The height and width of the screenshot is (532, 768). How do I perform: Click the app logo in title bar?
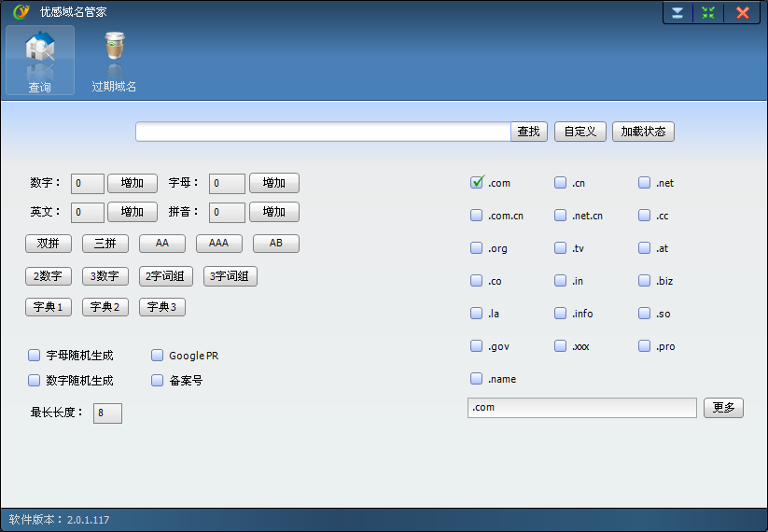[21, 11]
